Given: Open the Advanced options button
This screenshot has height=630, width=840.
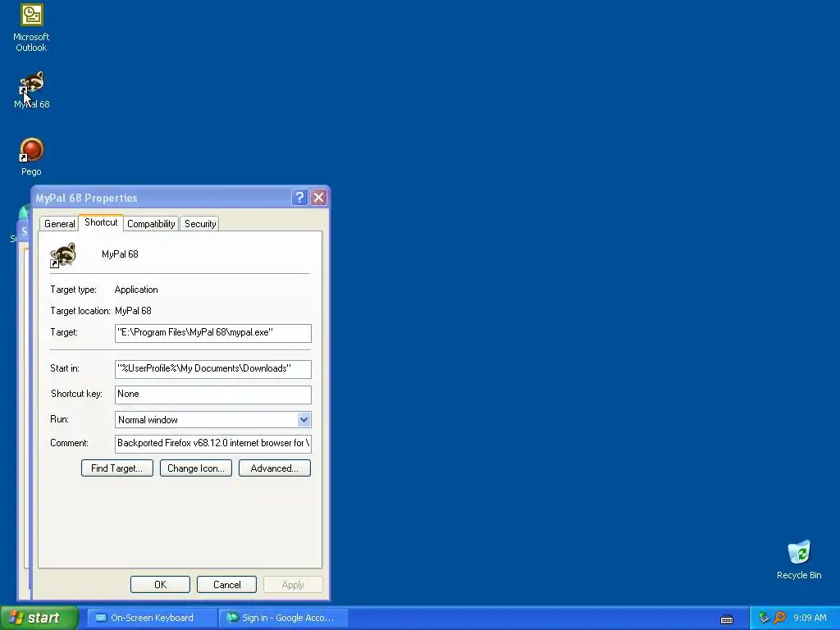Looking at the screenshot, I should [x=274, y=468].
